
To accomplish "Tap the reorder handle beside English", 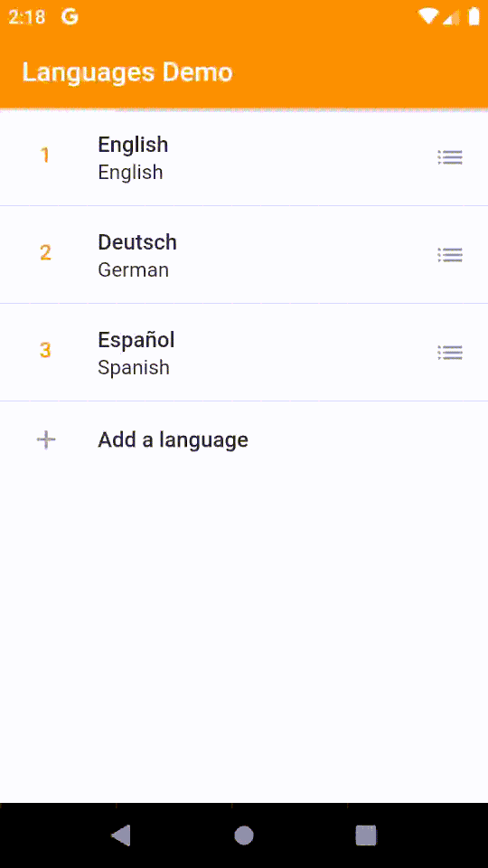I will [450, 157].
